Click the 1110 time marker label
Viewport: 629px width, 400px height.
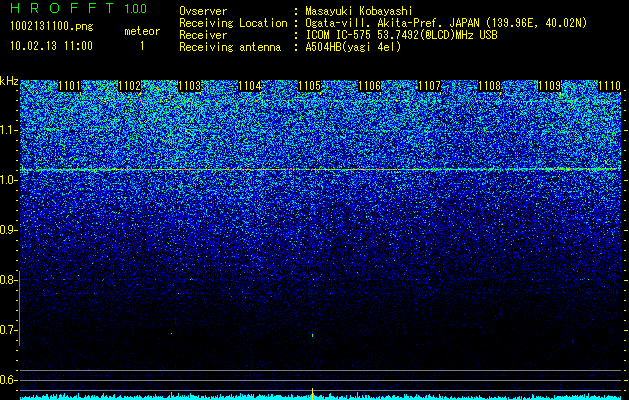610,86
